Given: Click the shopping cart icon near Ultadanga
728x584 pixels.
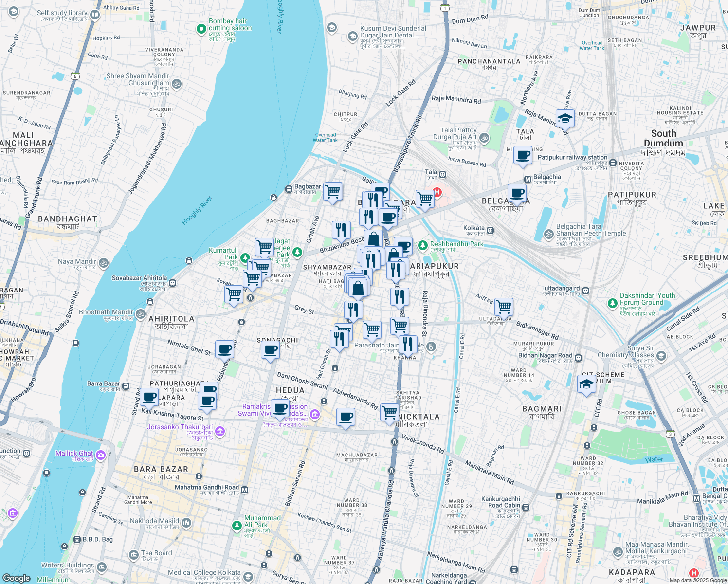Looking at the screenshot, I should tap(504, 306).
